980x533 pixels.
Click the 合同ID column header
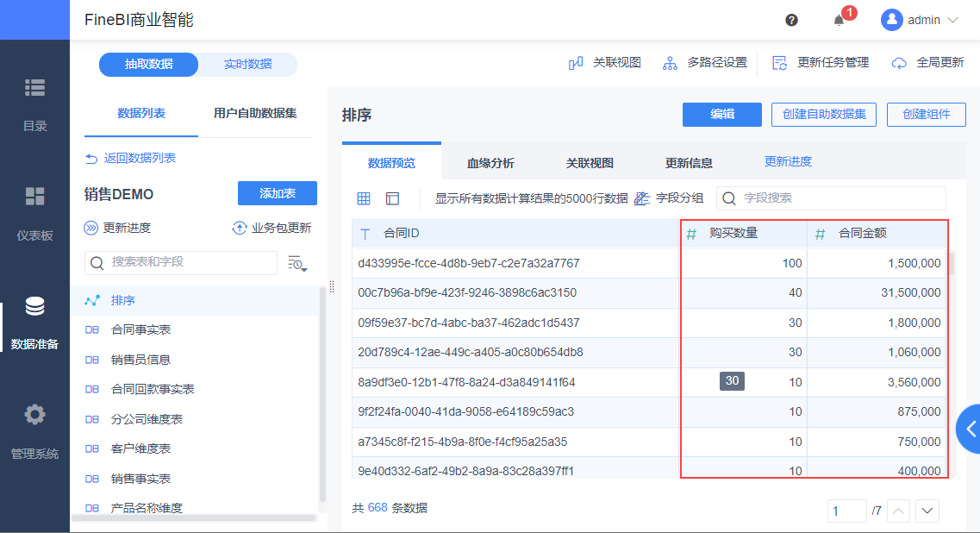point(516,234)
